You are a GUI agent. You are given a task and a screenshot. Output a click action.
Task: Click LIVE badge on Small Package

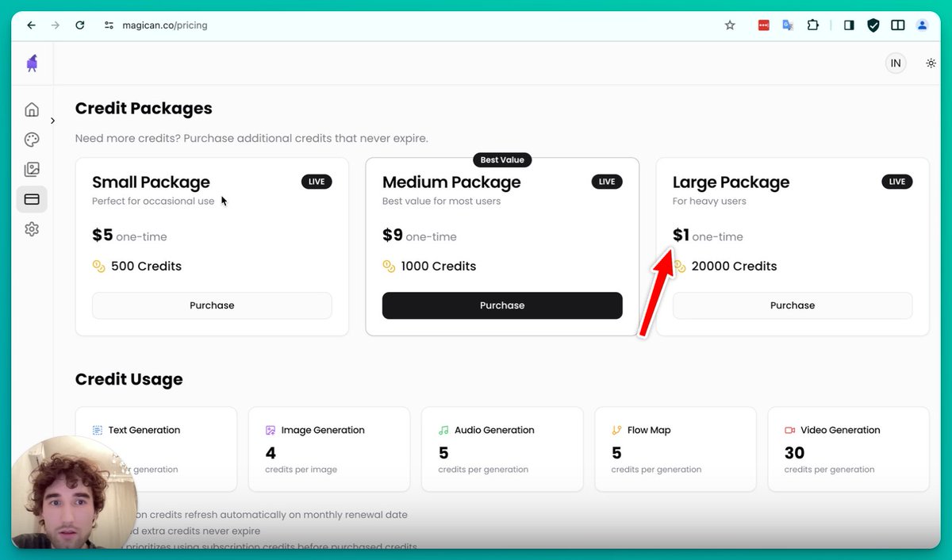[317, 182]
